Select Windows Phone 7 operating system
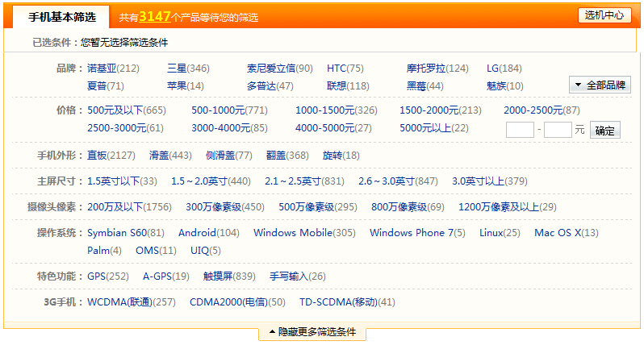Image resolution: width=644 pixels, height=345 pixels. (411, 233)
